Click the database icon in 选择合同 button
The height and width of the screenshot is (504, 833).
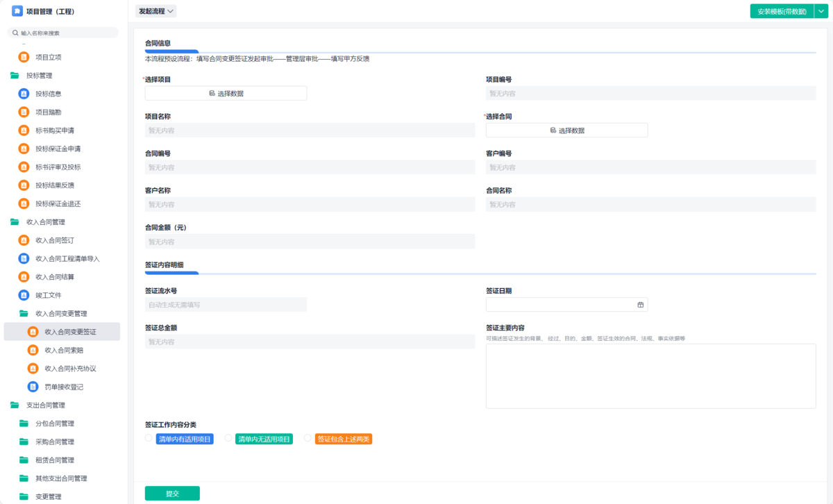point(553,131)
